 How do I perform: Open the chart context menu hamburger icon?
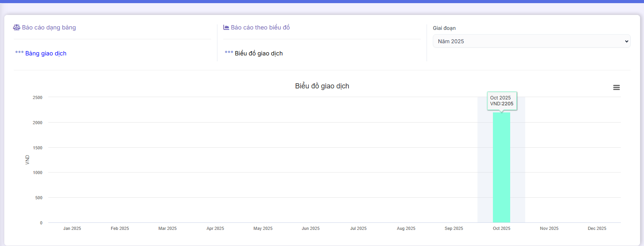pos(616,88)
